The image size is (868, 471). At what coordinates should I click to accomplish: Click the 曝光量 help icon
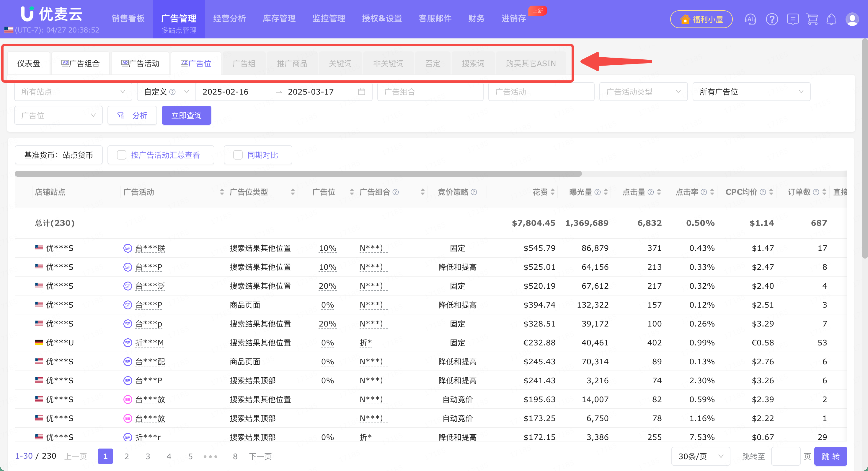click(x=598, y=192)
